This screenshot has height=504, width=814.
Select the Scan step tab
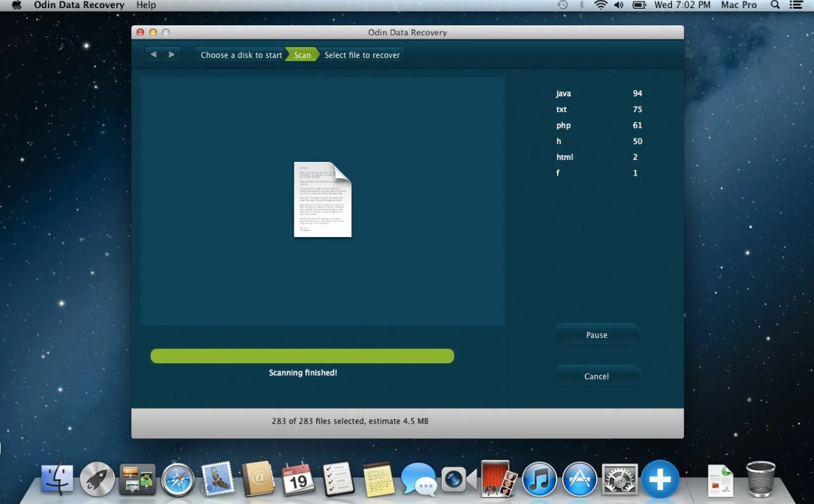tap(302, 55)
